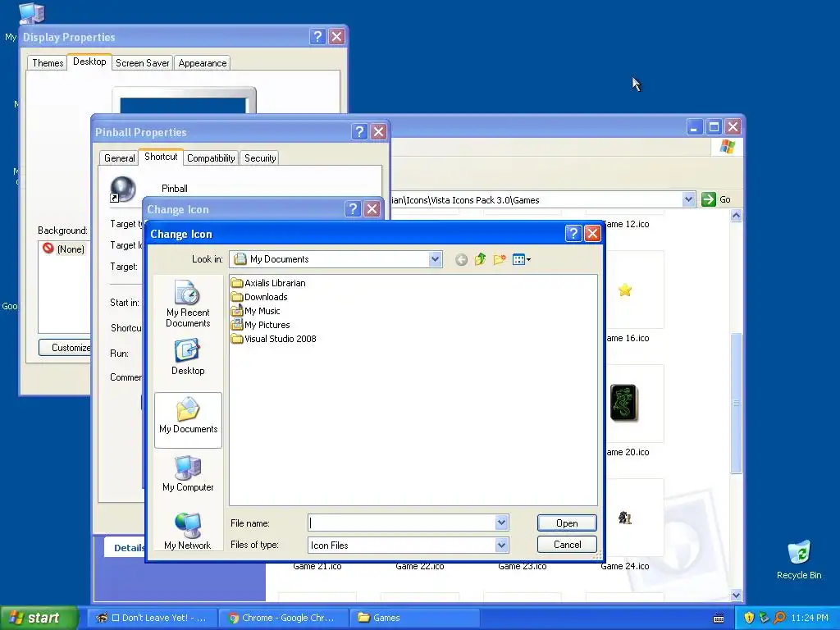Screen dimensions: 840x630
Task: Expand the Look in dropdown
Action: tap(435, 259)
